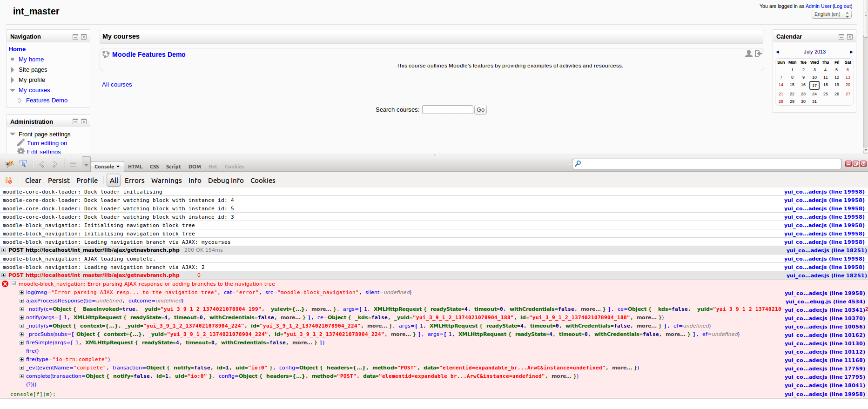Filter console by Debug Info
This screenshot has width=868, height=409.
[x=226, y=181]
